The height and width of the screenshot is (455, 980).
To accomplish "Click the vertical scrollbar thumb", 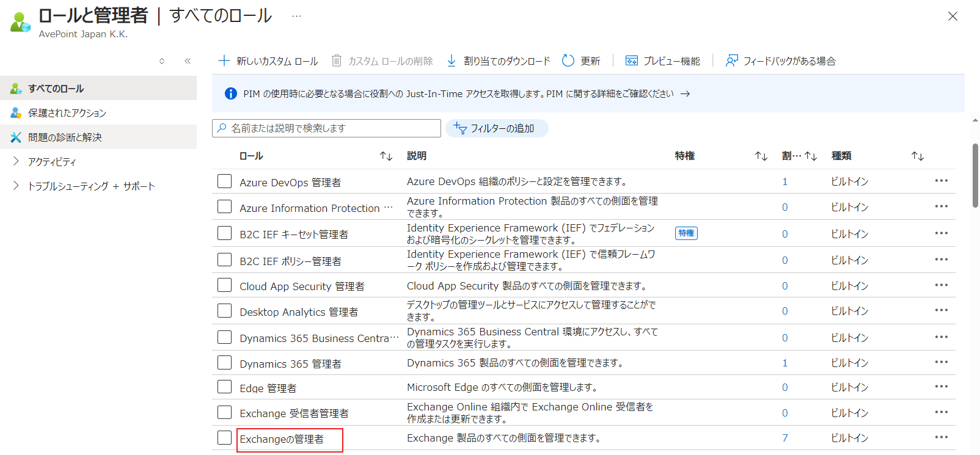I will point(975,175).
